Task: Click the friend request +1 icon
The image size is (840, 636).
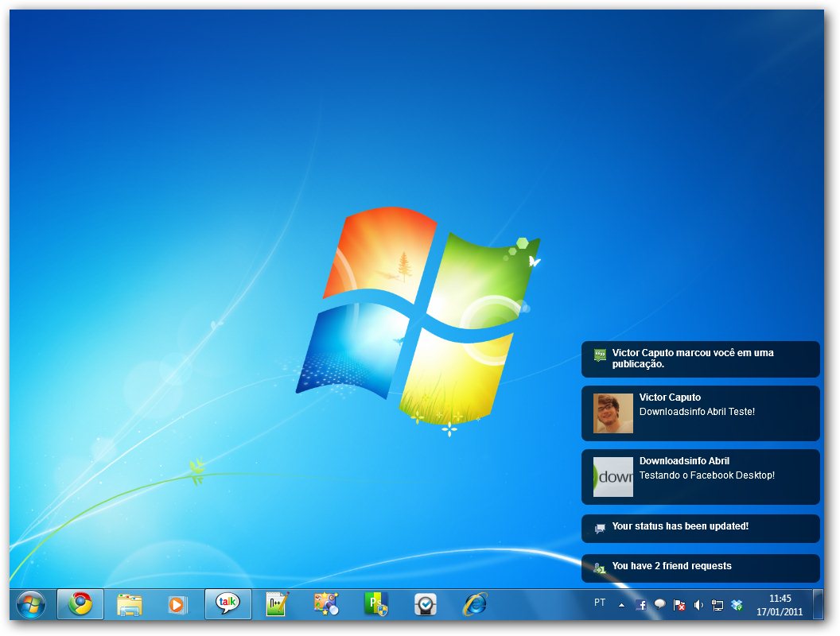Action: (x=600, y=568)
